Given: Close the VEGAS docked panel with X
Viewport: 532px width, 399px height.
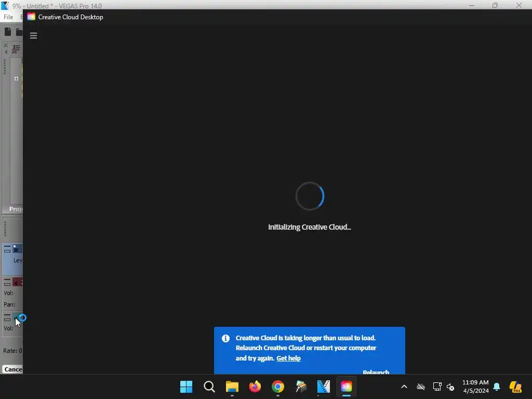Looking at the screenshot, I should [x=5, y=45].
